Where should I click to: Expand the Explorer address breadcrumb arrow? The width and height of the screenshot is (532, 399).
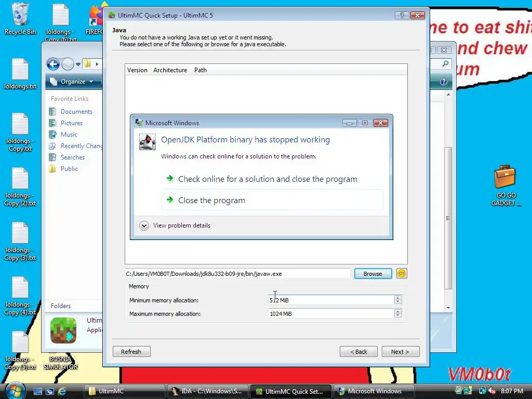point(97,64)
